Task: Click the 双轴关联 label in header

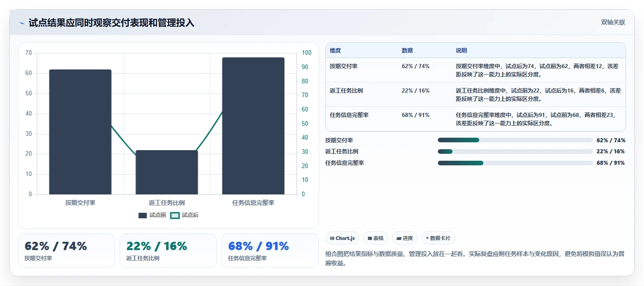Action: click(613, 23)
